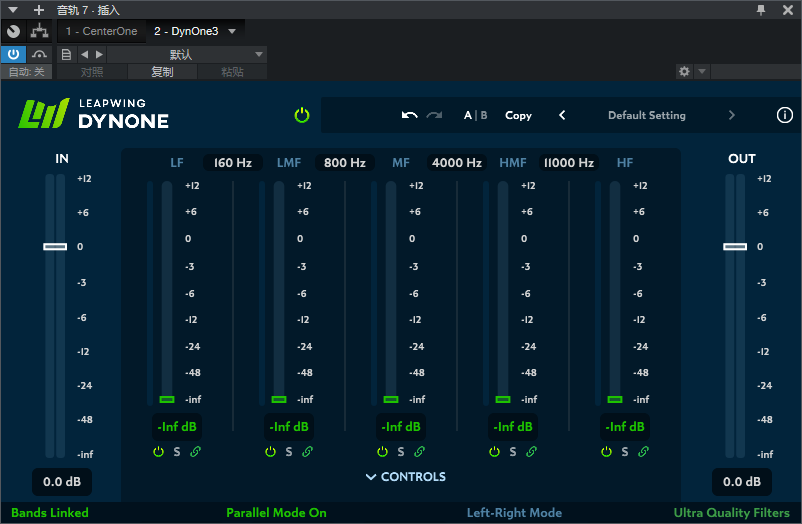Toggle Parallel Mode On

coord(276,513)
